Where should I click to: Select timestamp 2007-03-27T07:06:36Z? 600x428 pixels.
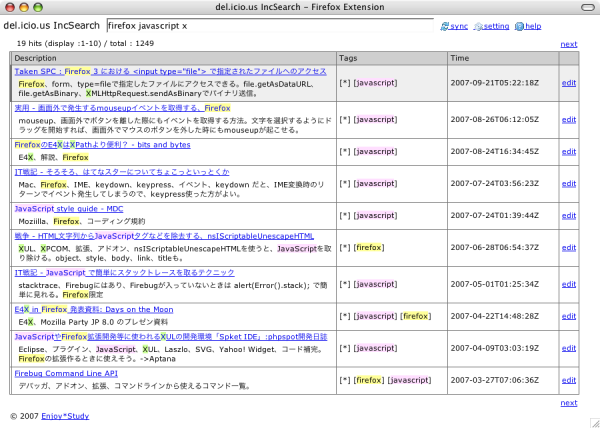[x=495, y=381]
